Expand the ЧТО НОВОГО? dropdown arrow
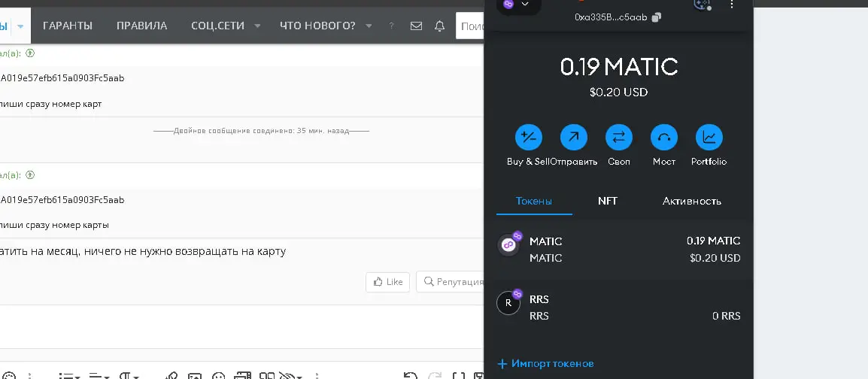This screenshot has width=868, height=379. click(x=369, y=26)
